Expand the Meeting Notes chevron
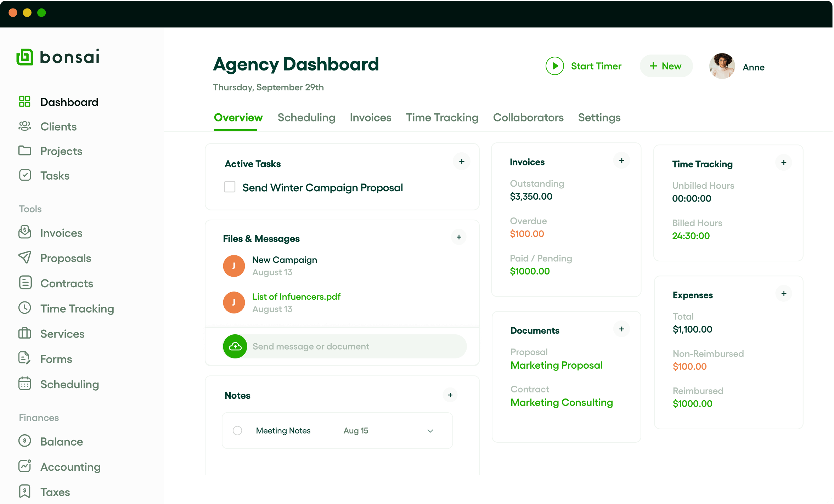Screen dimensions: 834x504 (x=430, y=431)
